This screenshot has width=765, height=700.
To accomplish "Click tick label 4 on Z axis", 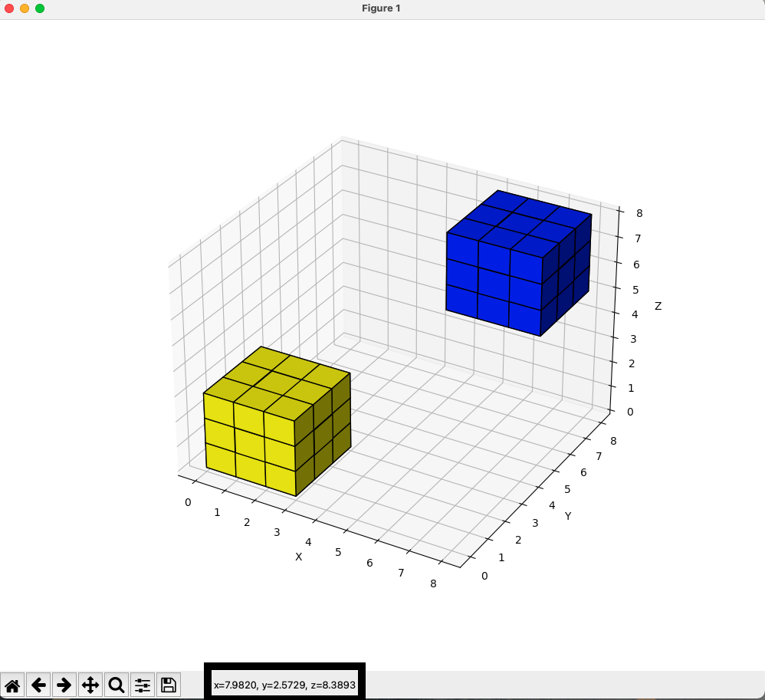I will 635,314.
